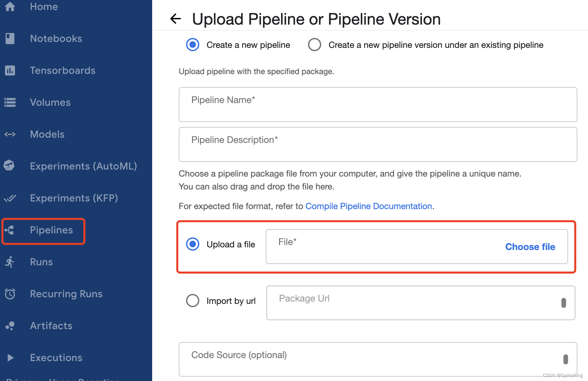588x381 pixels.
Task: Click the Tensorboards chart icon
Action: [x=10, y=70]
